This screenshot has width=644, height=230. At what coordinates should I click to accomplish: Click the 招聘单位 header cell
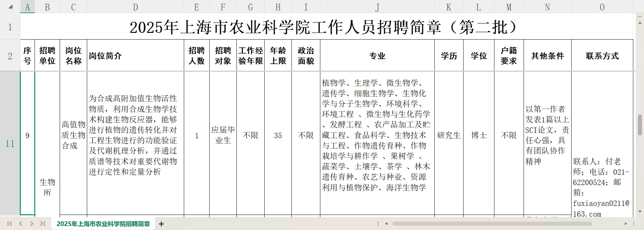click(47, 56)
